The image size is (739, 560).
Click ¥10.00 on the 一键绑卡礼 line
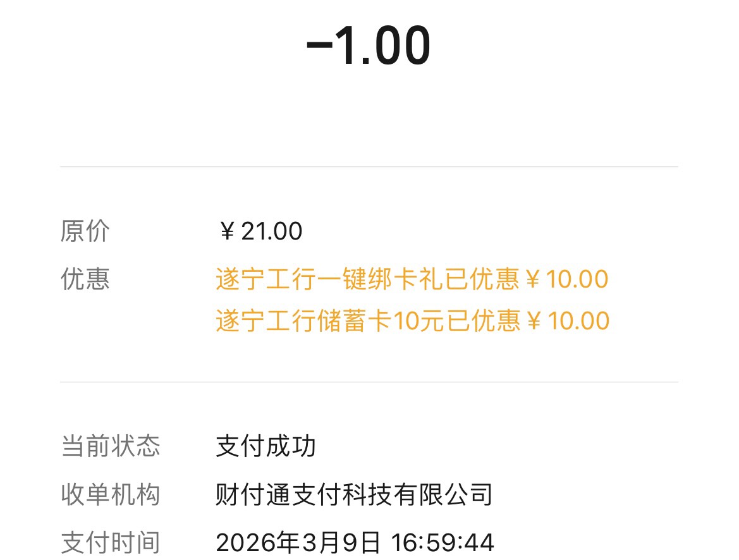click(x=566, y=279)
